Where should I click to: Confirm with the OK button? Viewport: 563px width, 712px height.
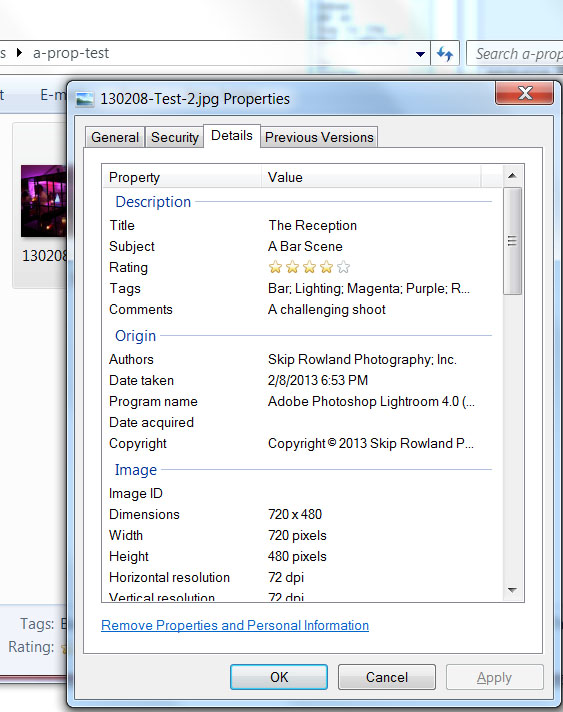[x=279, y=677]
